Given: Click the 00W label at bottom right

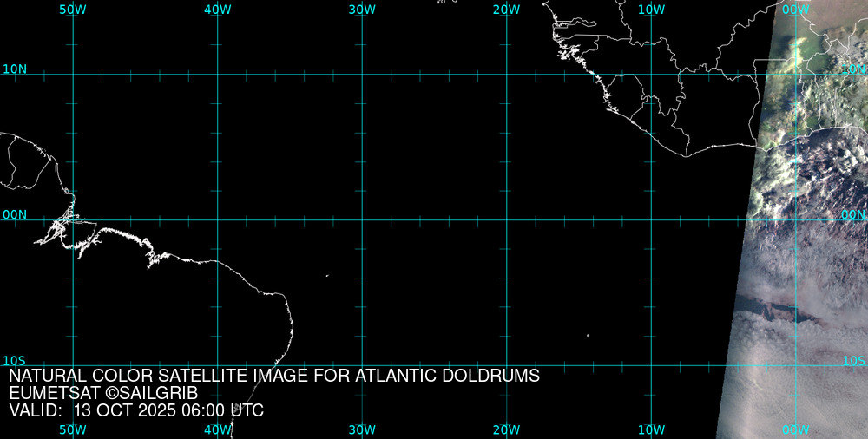Looking at the screenshot, I should [x=795, y=429].
